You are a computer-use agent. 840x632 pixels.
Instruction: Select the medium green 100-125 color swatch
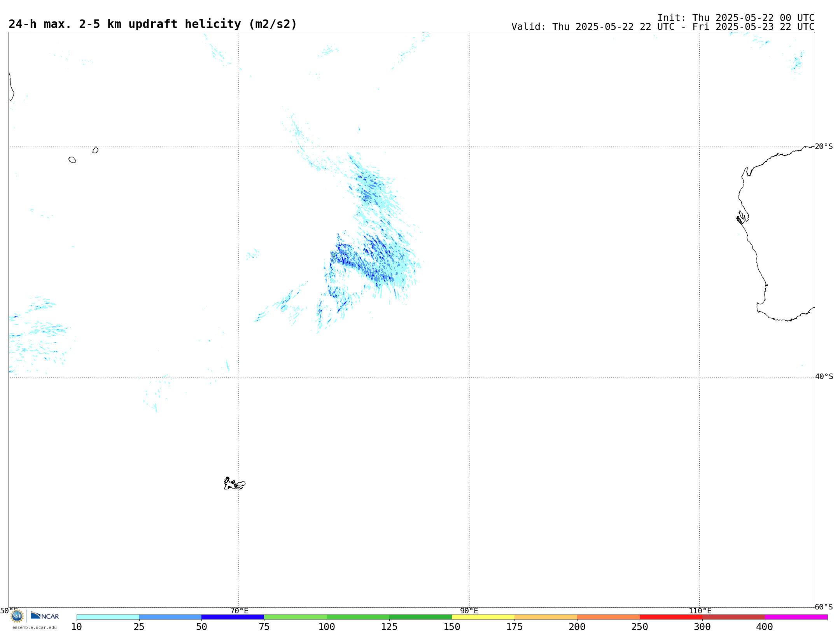tap(358, 617)
